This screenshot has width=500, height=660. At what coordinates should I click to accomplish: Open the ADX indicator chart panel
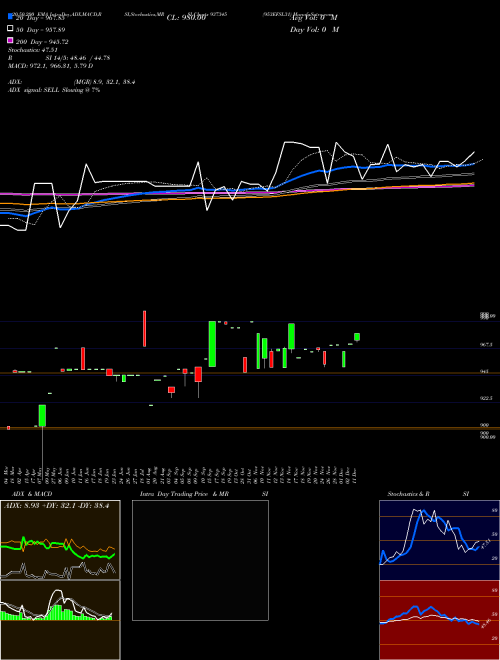point(60,540)
